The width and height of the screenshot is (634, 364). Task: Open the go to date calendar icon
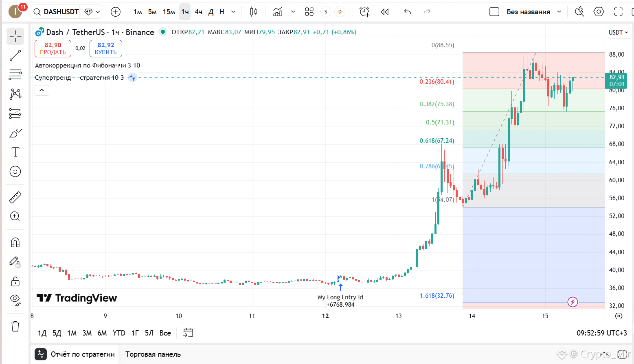point(188,333)
